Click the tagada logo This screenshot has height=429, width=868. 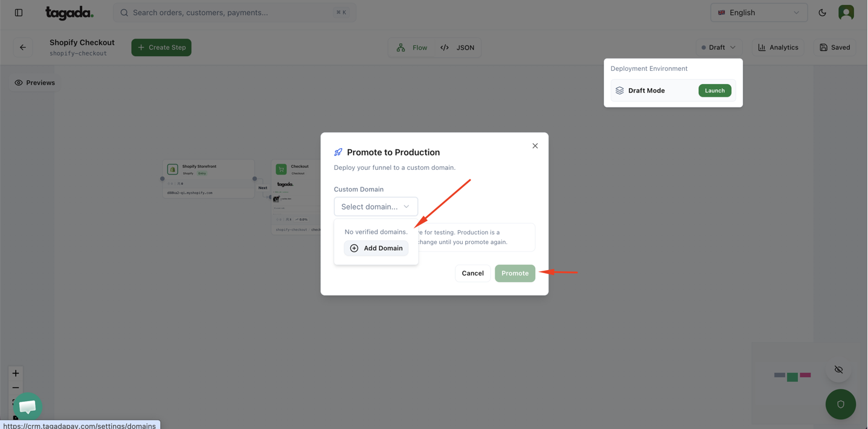69,13
